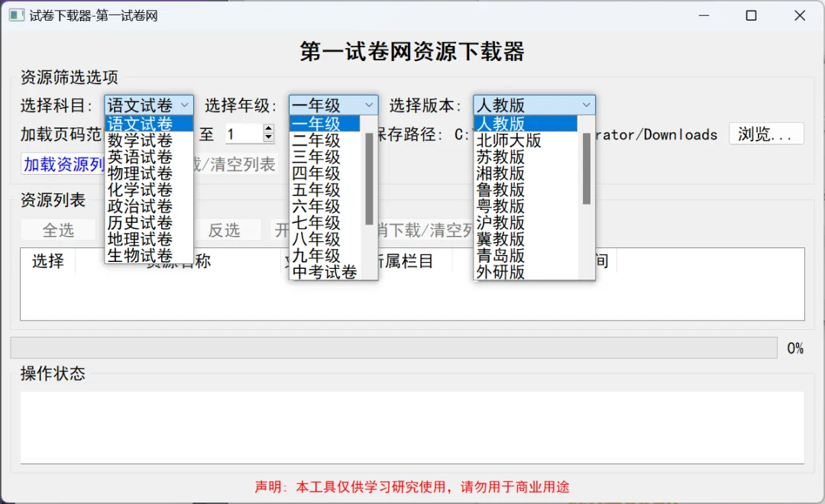Click the up arrow of the page spinner
Screen dimensions: 825x504
267,128
